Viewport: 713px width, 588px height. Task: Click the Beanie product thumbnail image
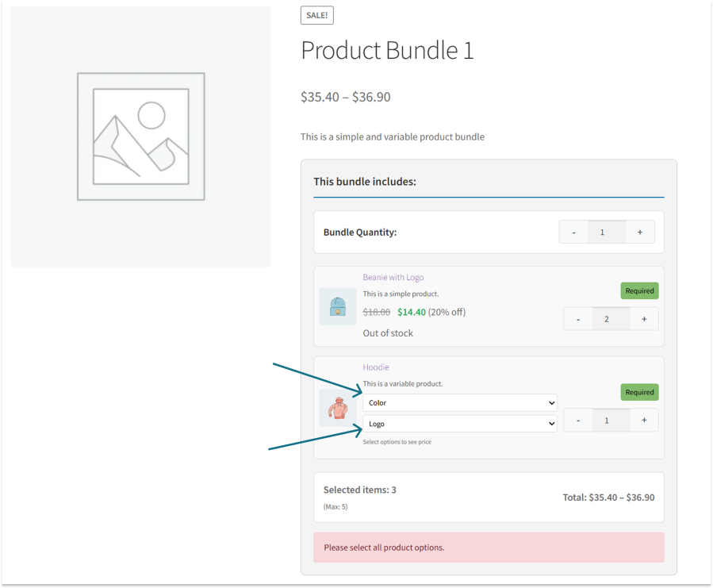tap(337, 306)
